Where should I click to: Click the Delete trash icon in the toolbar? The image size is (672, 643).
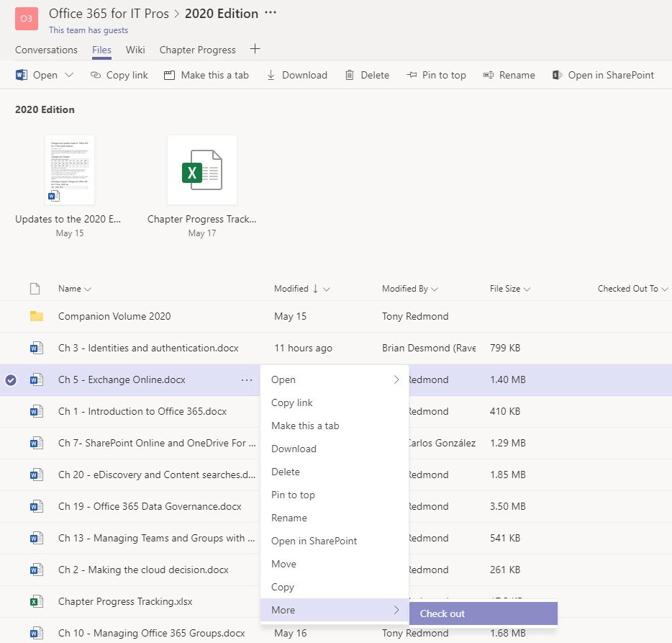350,75
